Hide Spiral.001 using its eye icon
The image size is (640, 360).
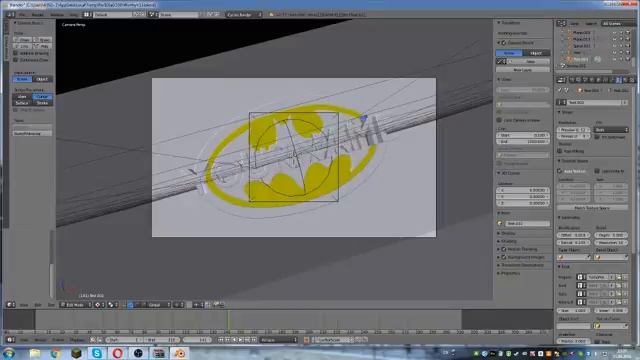(615, 46)
